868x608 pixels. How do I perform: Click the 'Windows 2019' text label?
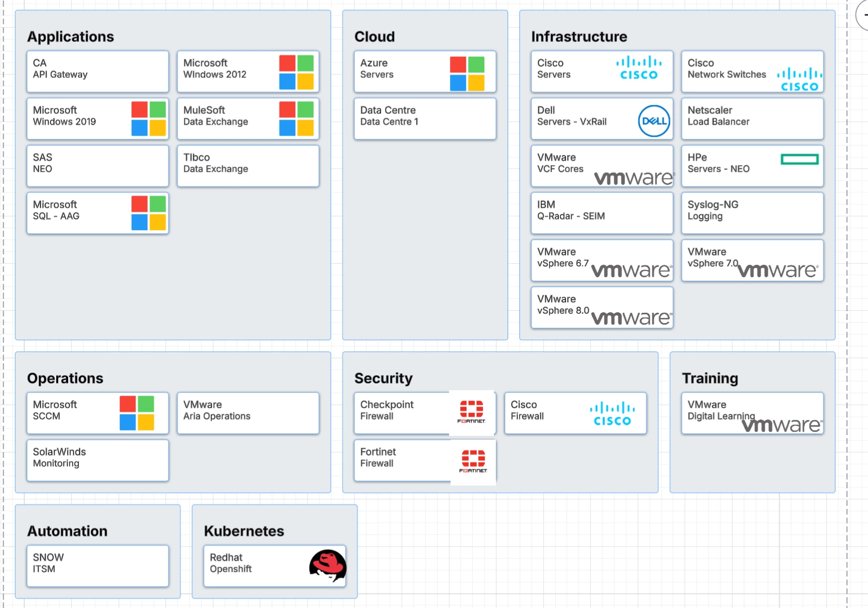pyautogui.click(x=65, y=122)
